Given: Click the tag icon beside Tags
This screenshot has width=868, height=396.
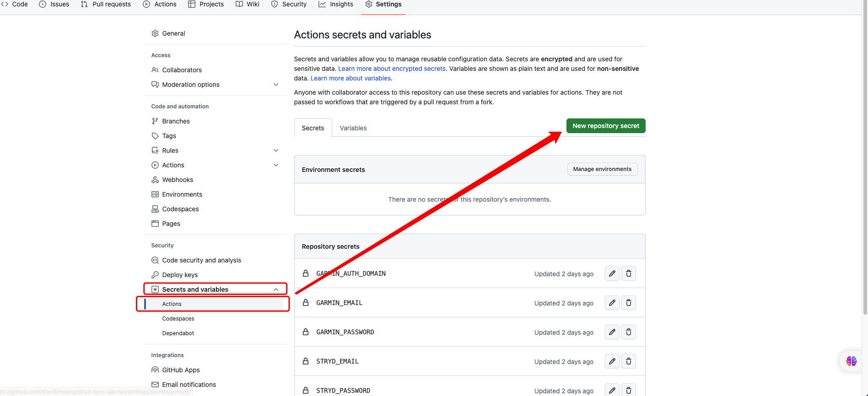Looking at the screenshot, I should 155,136.
